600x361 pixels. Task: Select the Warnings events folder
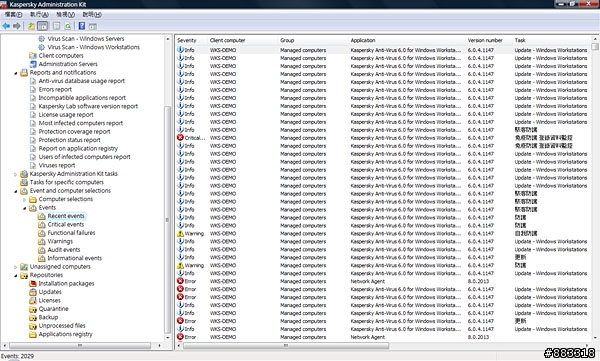pos(60,241)
